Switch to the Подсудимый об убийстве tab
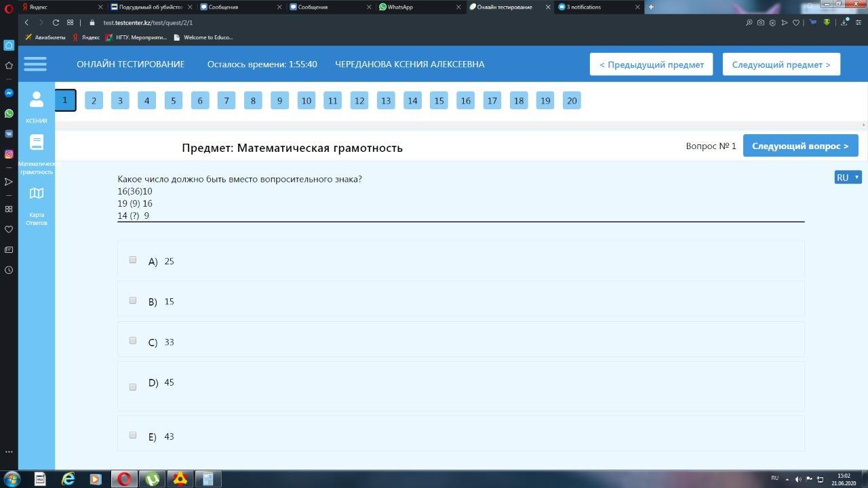The image size is (868, 488). point(152,7)
